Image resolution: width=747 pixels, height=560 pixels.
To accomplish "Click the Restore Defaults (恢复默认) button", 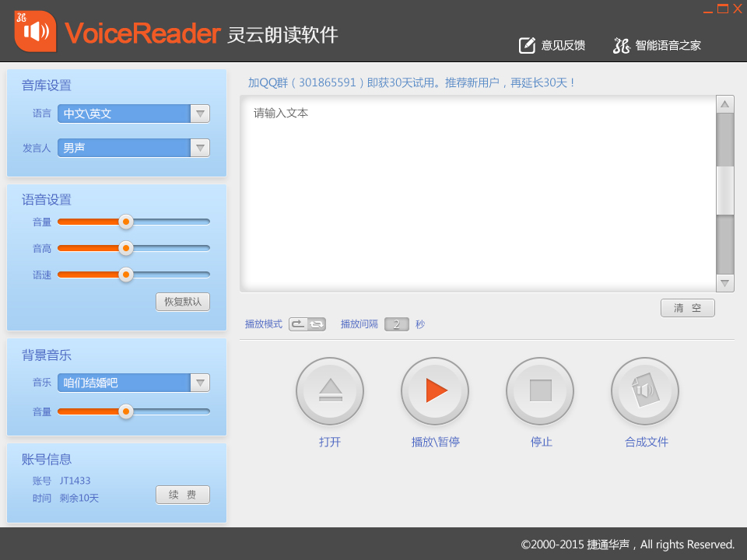I will point(183,302).
